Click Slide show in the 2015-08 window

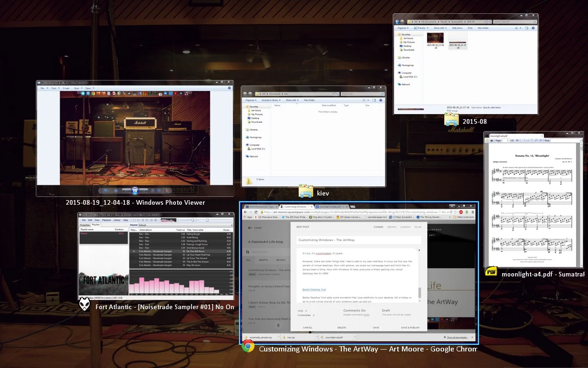(457, 28)
